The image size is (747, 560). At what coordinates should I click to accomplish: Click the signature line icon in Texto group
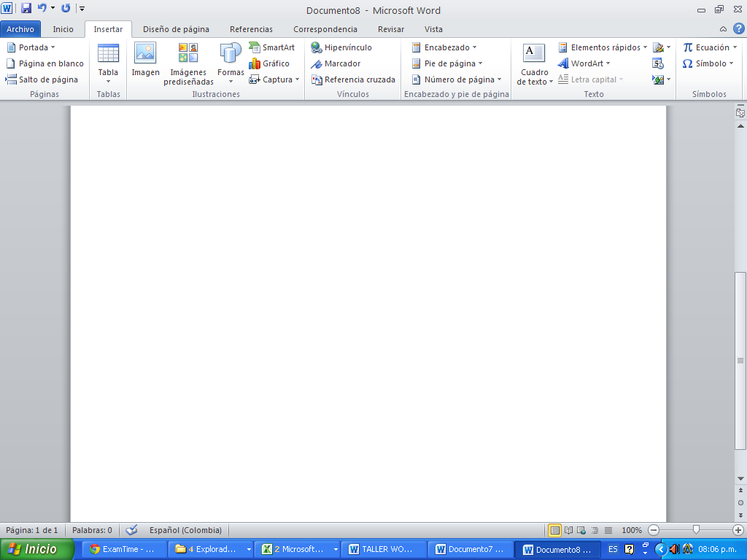[x=659, y=47]
